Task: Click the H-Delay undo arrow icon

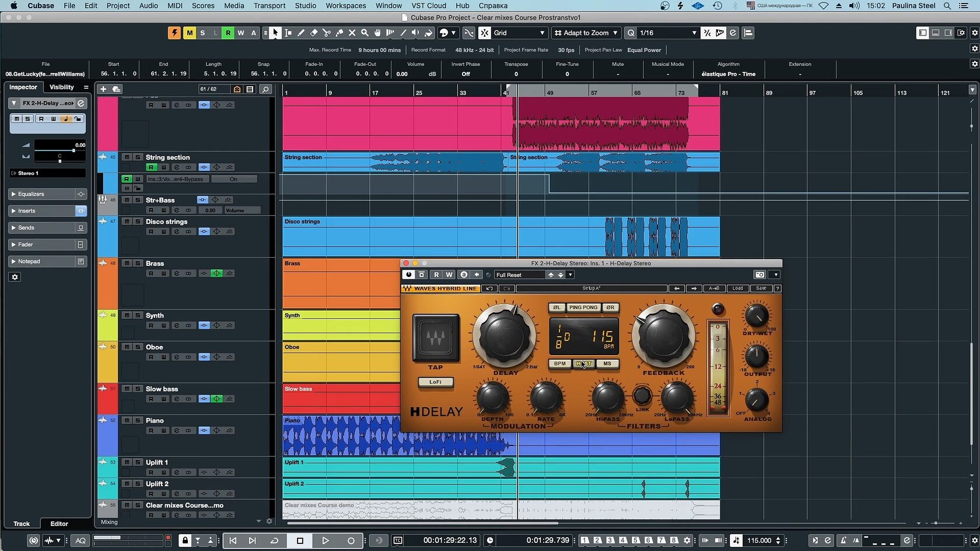Action: click(x=489, y=289)
